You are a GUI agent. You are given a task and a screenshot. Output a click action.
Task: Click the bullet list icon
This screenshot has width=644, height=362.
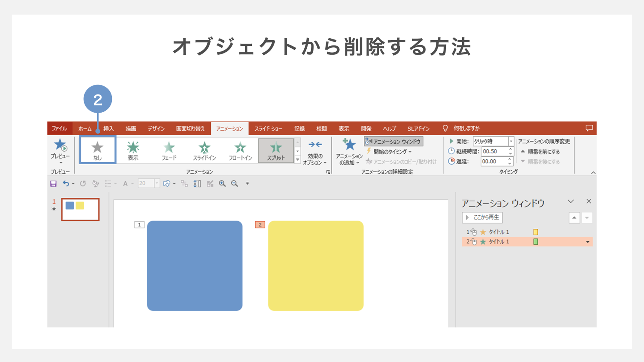(108, 184)
